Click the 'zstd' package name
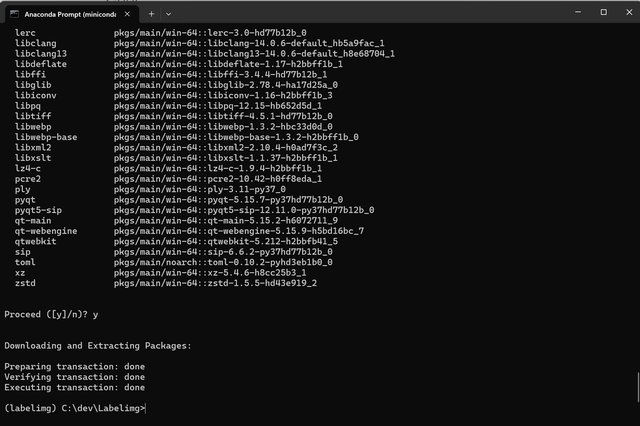The width and height of the screenshot is (640, 426). point(25,283)
